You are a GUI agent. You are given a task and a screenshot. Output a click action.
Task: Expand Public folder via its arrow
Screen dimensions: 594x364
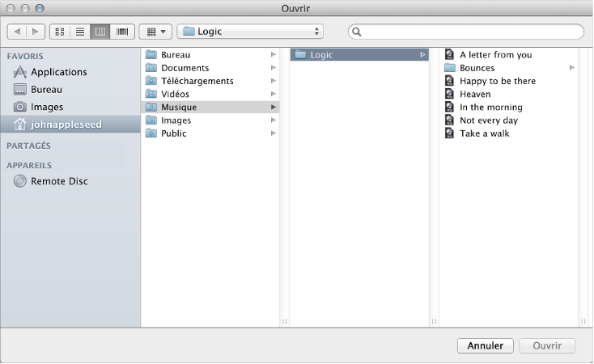click(274, 133)
